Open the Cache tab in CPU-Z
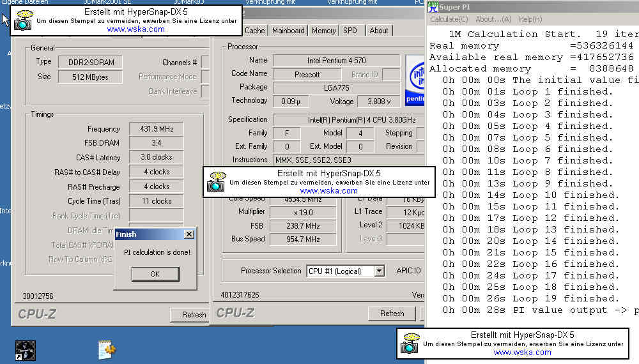 point(255,31)
